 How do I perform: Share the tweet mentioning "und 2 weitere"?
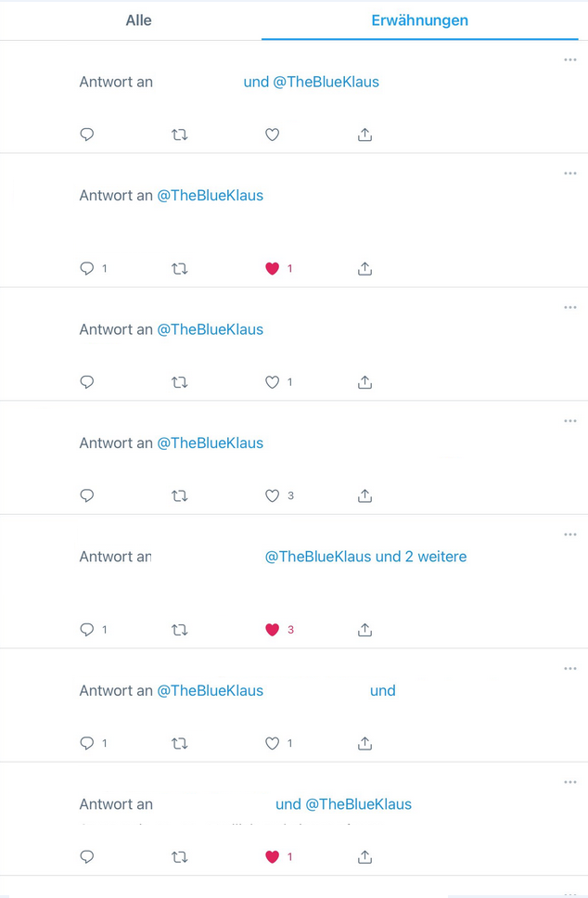click(364, 630)
